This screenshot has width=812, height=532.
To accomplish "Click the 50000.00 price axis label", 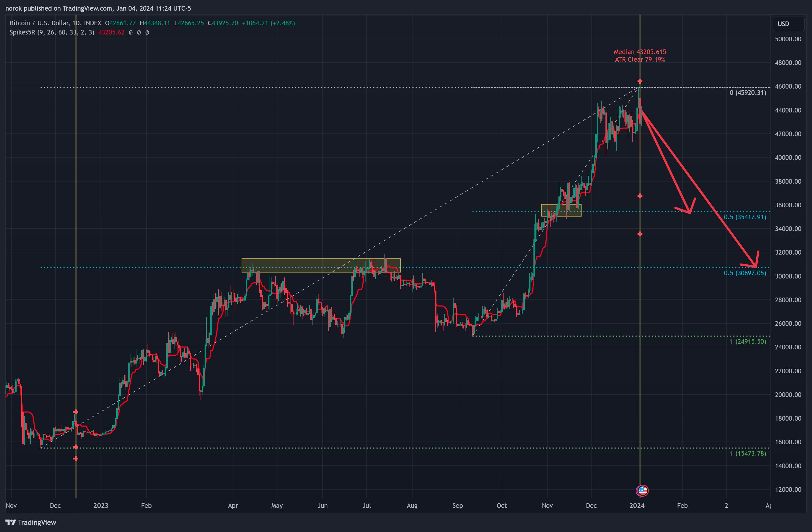I will 788,39.
